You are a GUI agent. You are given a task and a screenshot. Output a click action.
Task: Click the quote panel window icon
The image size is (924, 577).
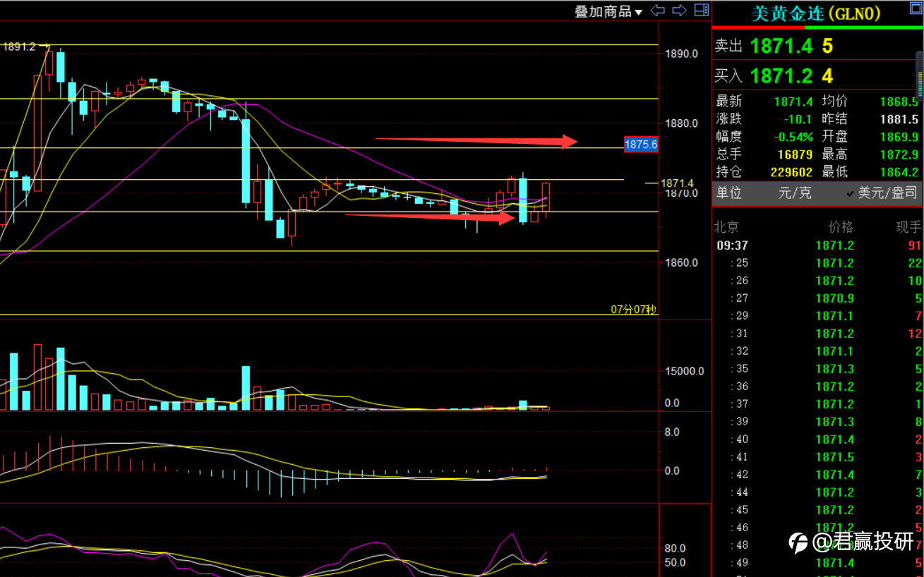[x=915, y=8]
